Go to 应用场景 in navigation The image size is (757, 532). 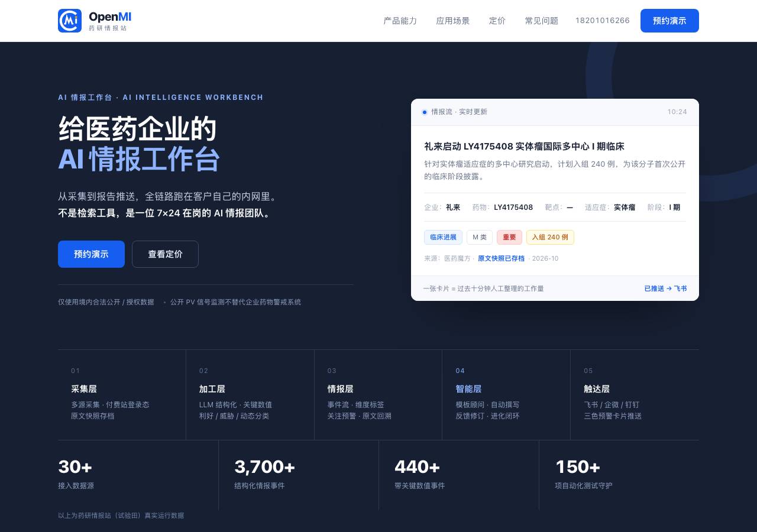[x=453, y=21]
